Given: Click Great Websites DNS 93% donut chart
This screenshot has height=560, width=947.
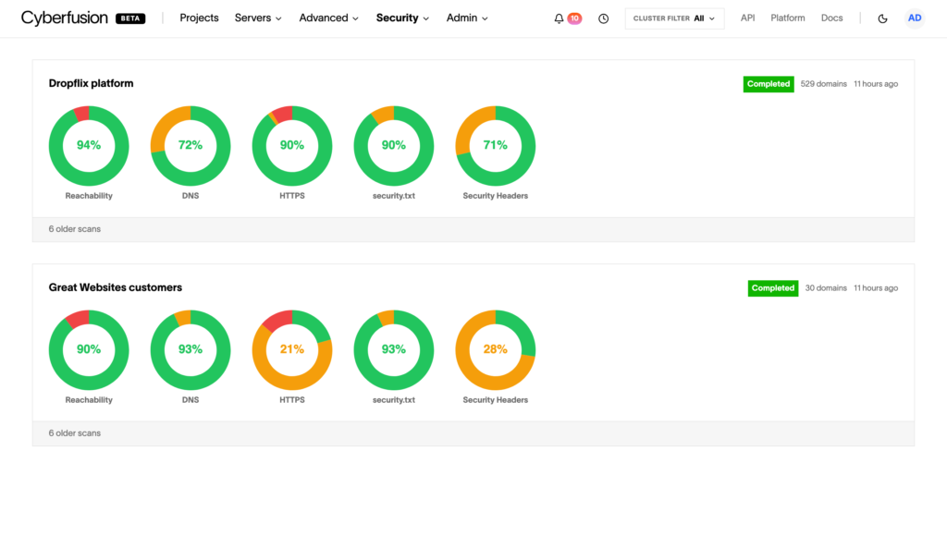Looking at the screenshot, I should (191, 350).
